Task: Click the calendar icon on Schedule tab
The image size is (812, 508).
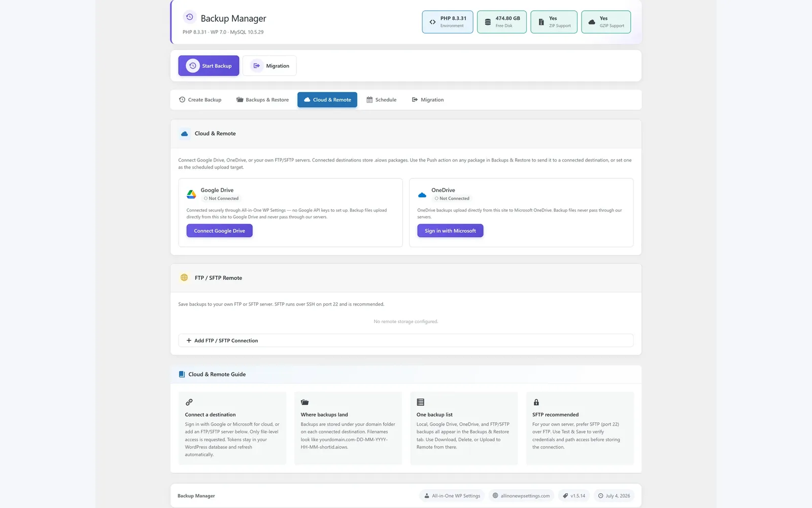Action: tap(369, 100)
